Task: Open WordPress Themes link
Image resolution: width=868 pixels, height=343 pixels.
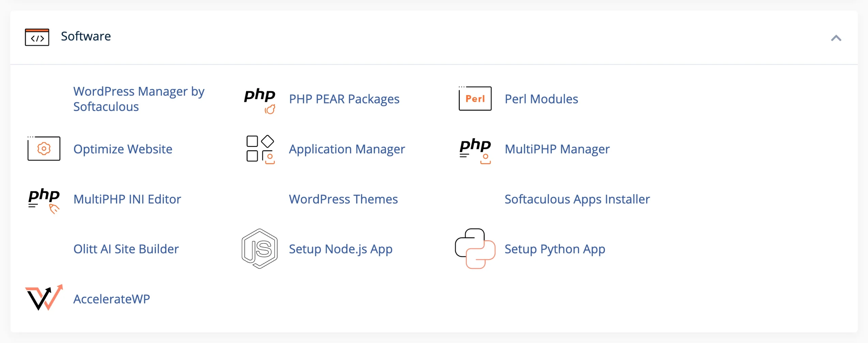Action: click(343, 199)
